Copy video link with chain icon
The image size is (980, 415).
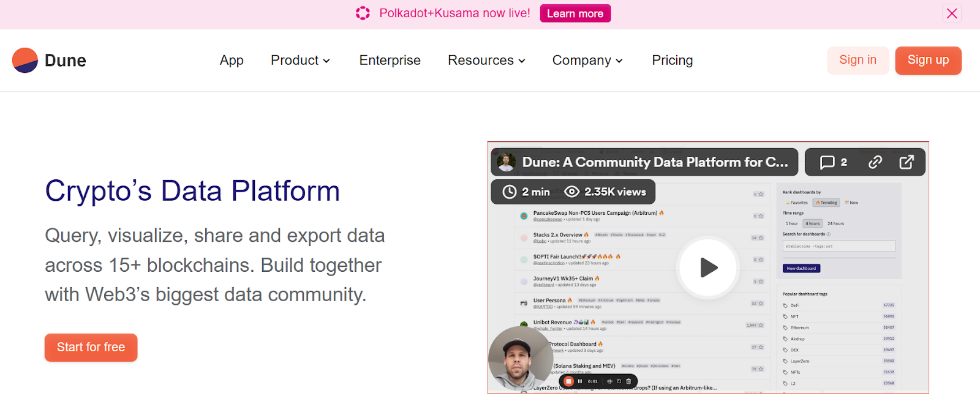point(875,162)
